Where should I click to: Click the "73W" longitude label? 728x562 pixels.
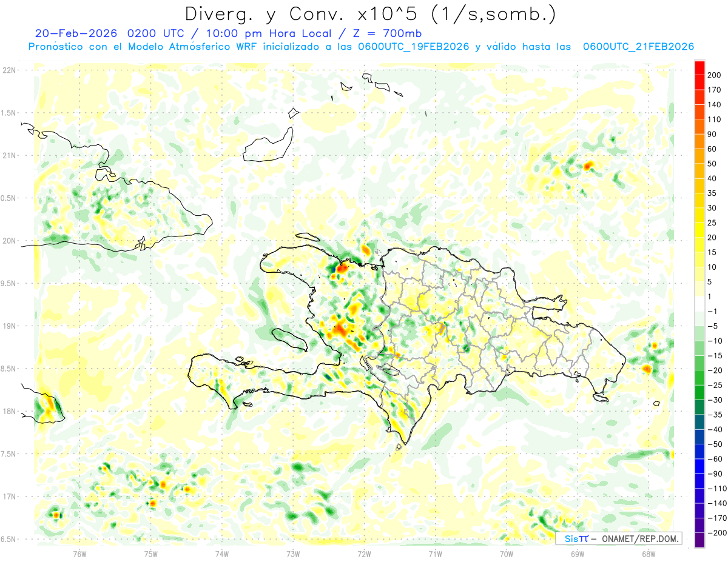coord(293,553)
